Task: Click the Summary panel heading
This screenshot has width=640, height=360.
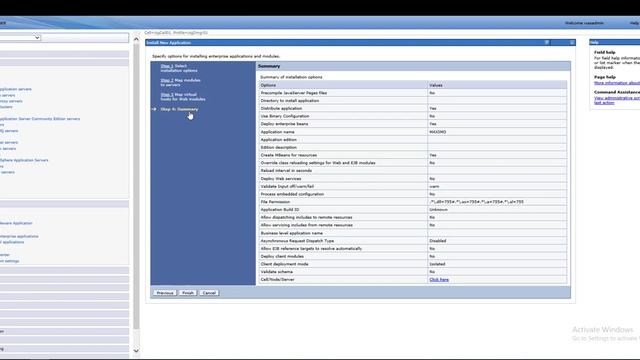Action: (x=269, y=66)
